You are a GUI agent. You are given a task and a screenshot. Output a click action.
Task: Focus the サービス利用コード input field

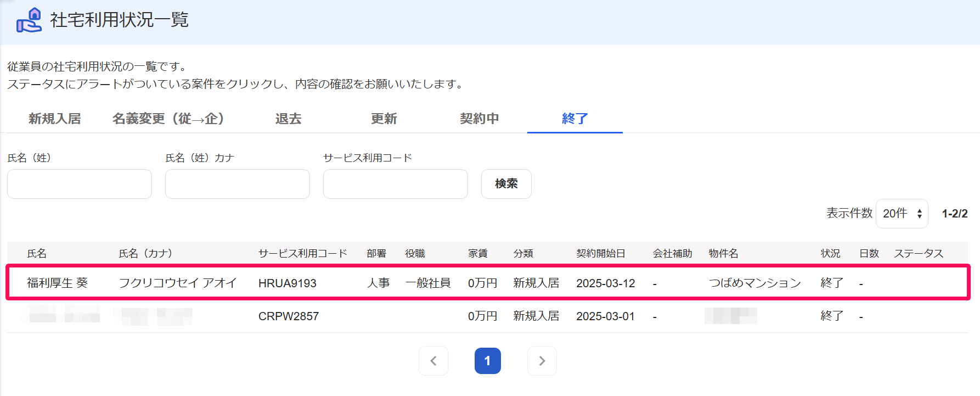point(396,184)
